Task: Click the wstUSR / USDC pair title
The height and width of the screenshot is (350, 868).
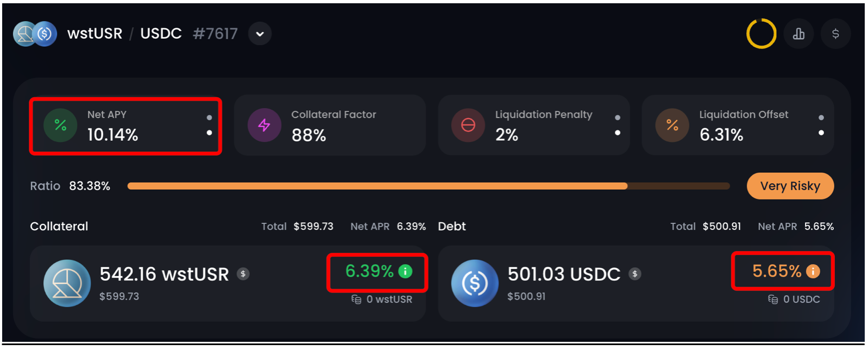Action: point(124,34)
